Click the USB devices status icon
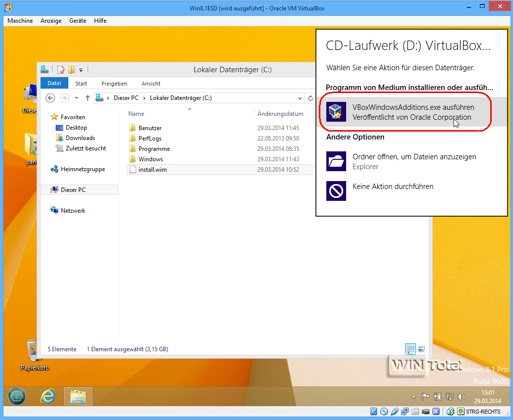Screen dimensions: 513x420 (x=395, y=412)
